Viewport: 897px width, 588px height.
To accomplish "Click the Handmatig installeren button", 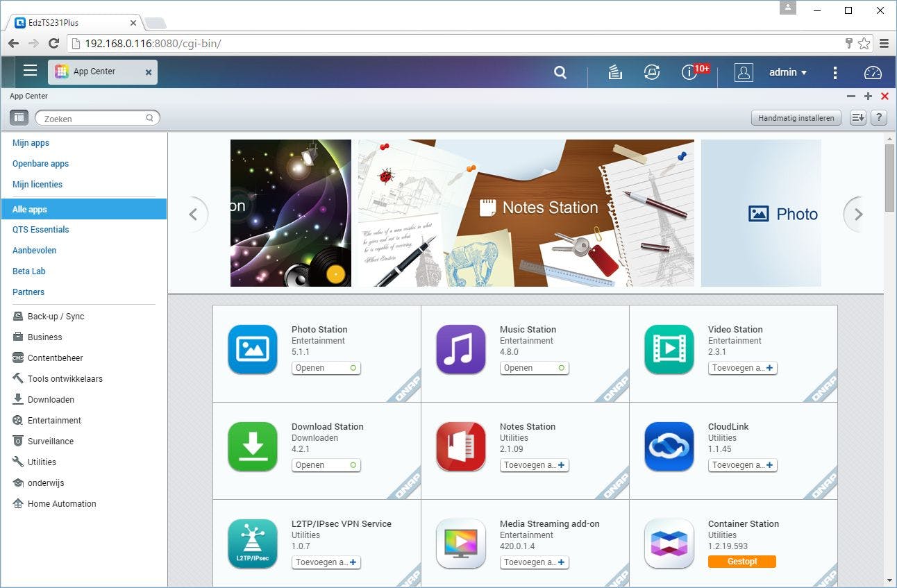I will (x=796, y=118).
